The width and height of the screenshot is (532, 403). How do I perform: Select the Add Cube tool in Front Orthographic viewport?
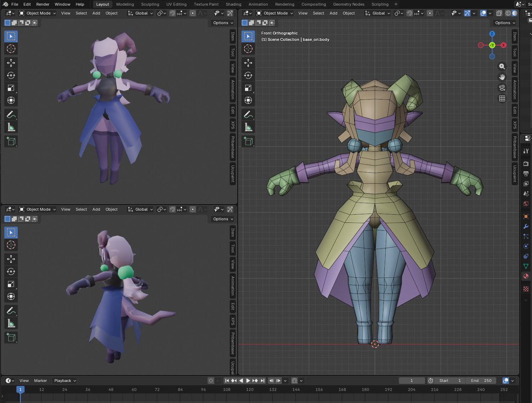coord(248,141)
